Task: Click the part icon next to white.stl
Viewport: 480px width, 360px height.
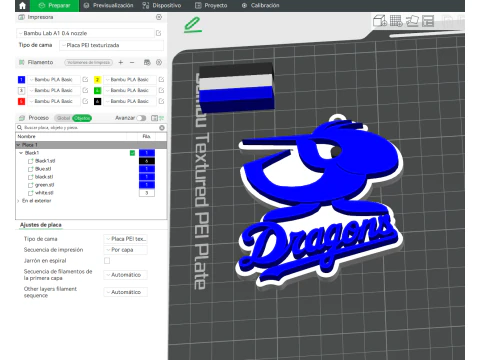Action: pyautogui.click(x=30, y=193)
